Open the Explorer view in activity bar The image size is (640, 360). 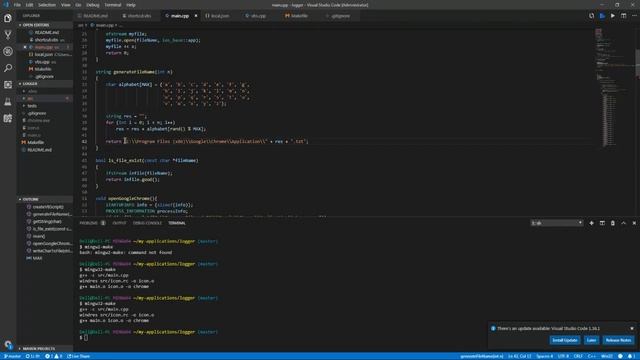click(x=8, y=18)
